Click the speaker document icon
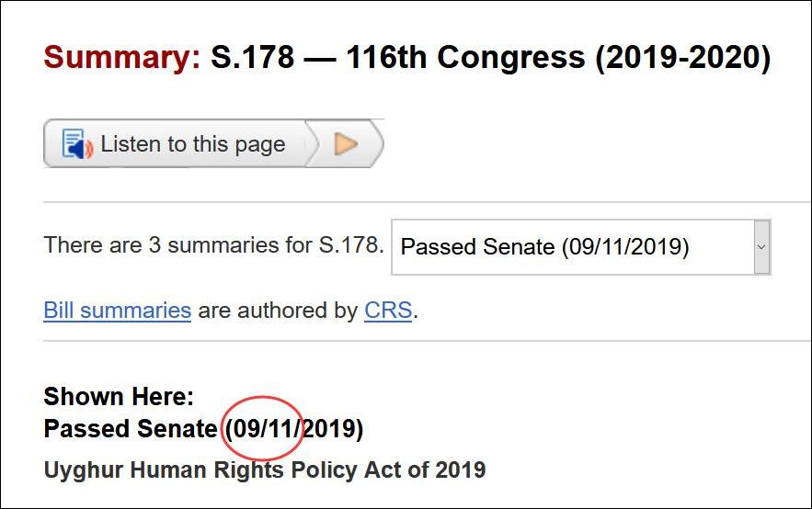The width and height of the screenshot is (812, 509). [x=77, y=144]
